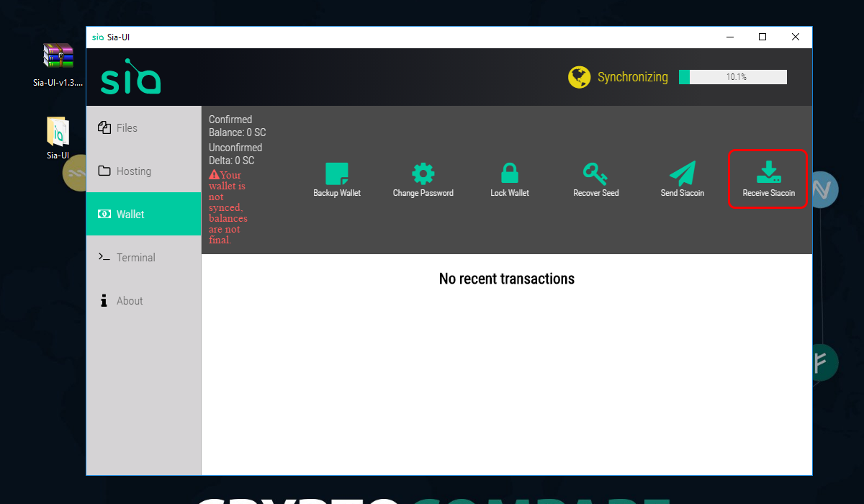Open Backup Wallet
Screen dimensions: 864x504
pyautogui.click(x=337, y=179)
